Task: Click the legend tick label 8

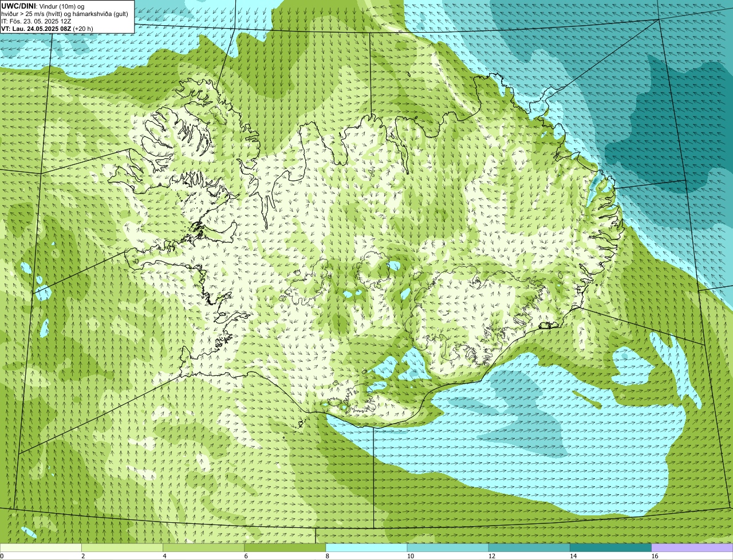Action: click(328, 556)
